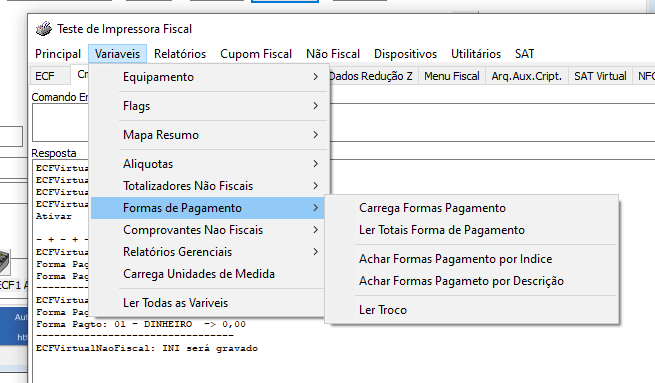
Task: Select the Formas de Pagamento menu entry
Action: (208, 208)
